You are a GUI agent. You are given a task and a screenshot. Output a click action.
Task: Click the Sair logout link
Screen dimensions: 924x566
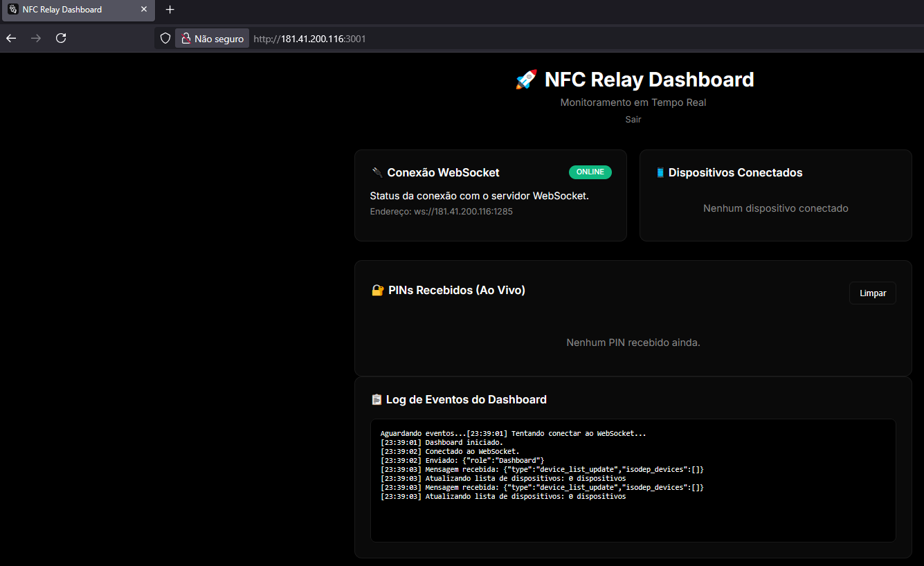coord(633,120)
